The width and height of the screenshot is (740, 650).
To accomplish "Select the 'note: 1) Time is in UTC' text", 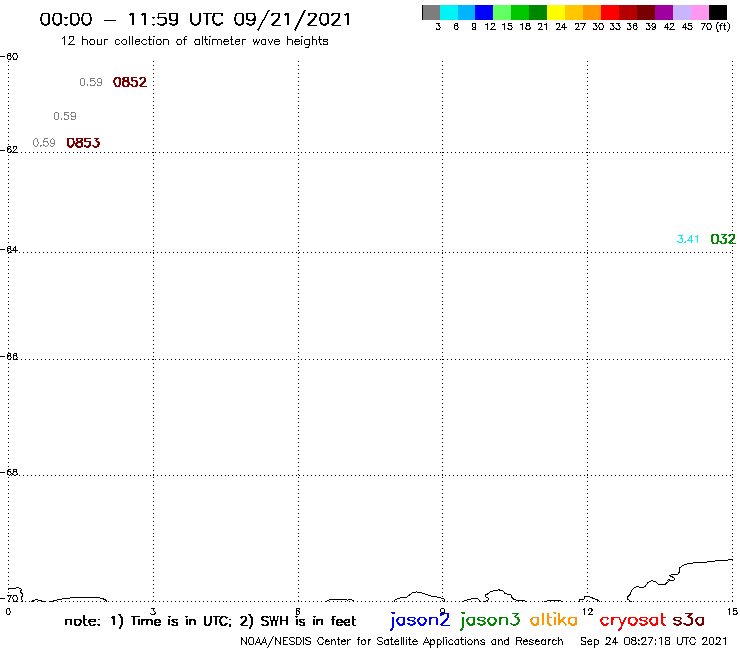I will coord(148,621).
